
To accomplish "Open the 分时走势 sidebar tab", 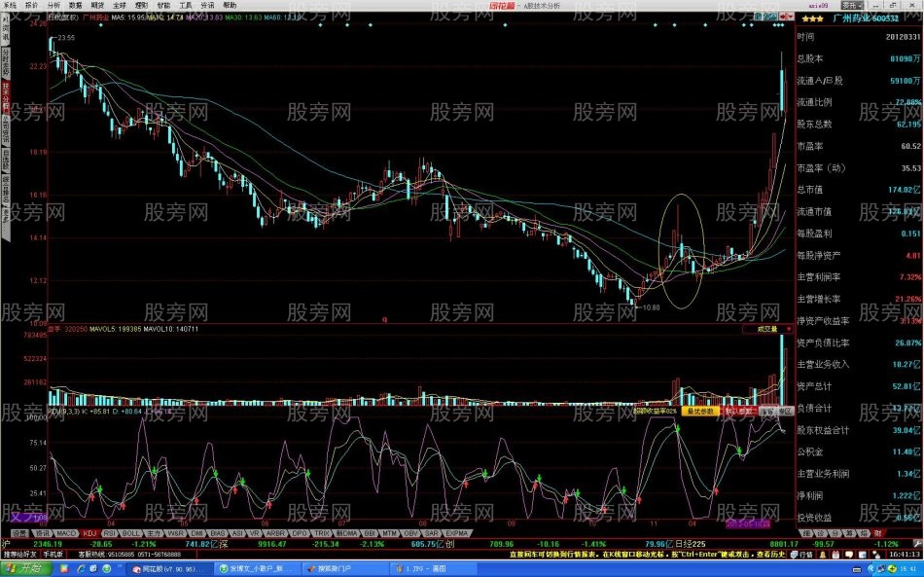I will [x=5, y=62].
